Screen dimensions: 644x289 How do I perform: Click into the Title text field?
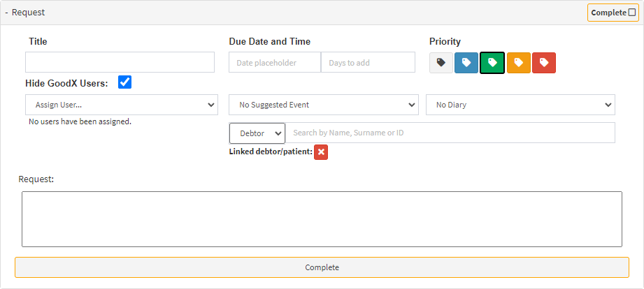pos(120,62)
